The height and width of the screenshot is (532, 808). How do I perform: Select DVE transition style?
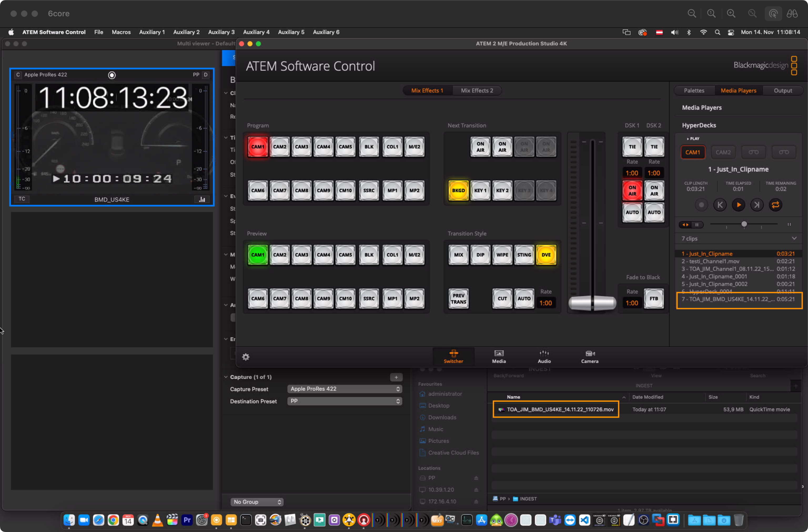coord(546,255)
